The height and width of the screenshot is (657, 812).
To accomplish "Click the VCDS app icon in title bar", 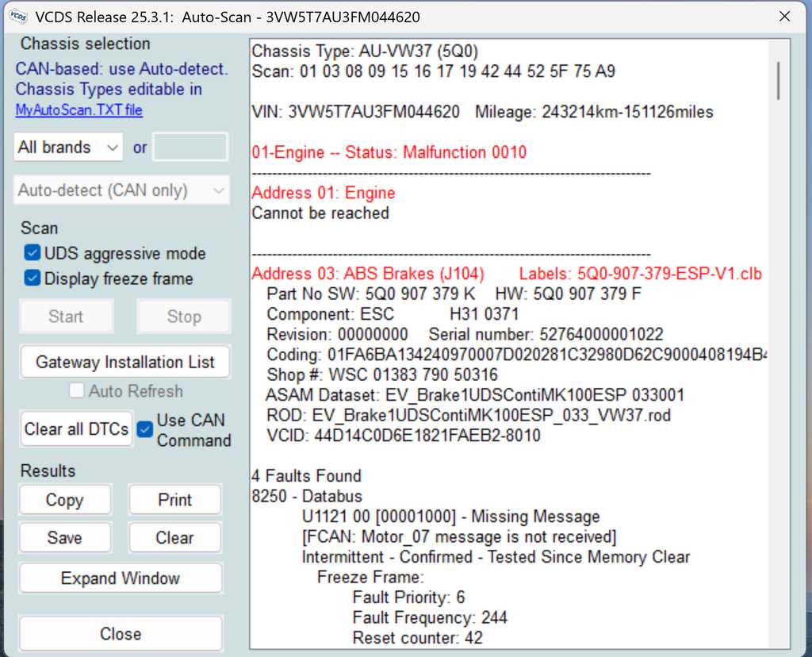I will [x=18, y=17].
